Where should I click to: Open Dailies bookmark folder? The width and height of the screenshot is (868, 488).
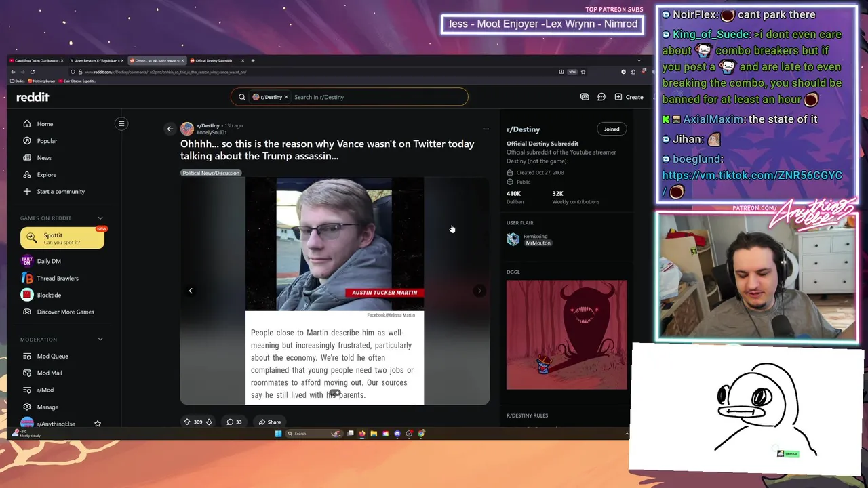[x=17, y=81]
